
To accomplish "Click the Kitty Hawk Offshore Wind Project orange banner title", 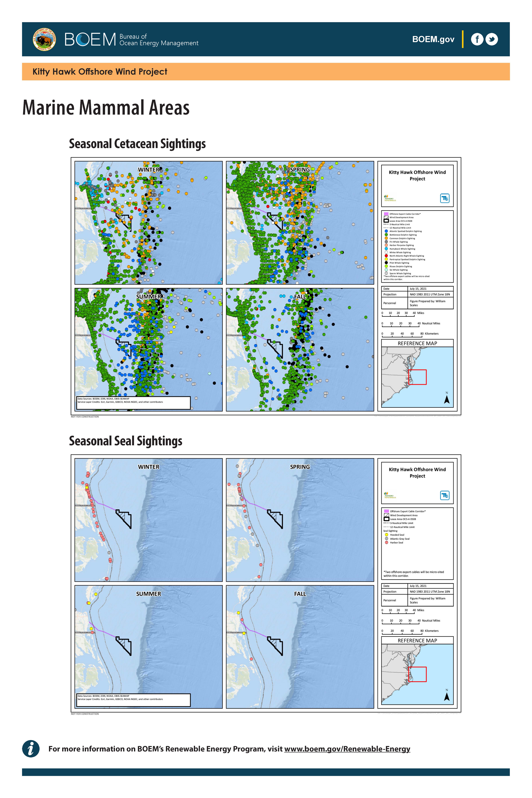I will pyautogui.click(x=100, y=72).
